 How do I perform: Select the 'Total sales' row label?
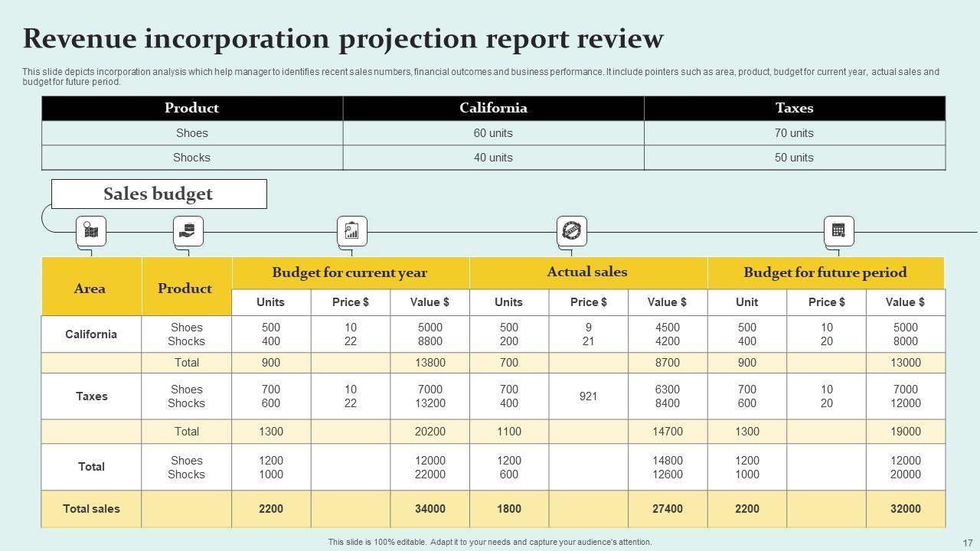91,509
